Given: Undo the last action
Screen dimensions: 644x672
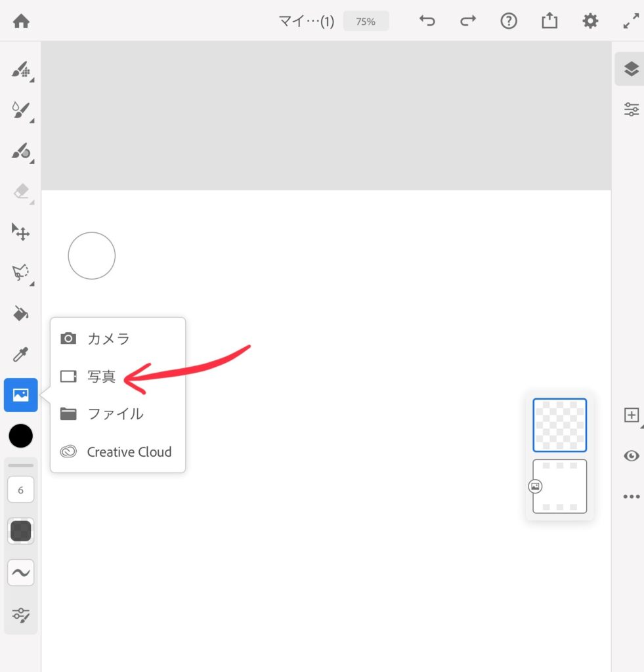Looking at the screenshot, I should click(x=427, y=20).
